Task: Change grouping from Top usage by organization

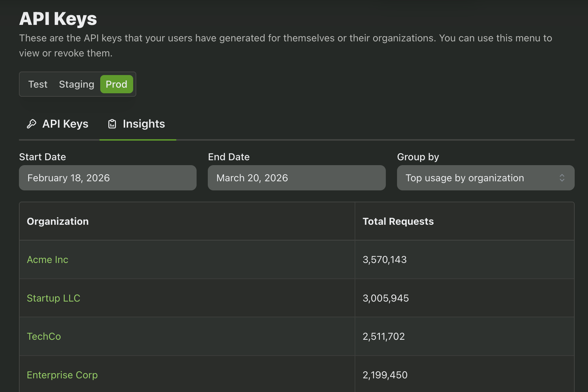Action: pyautogui.click(x=485, y=178)
